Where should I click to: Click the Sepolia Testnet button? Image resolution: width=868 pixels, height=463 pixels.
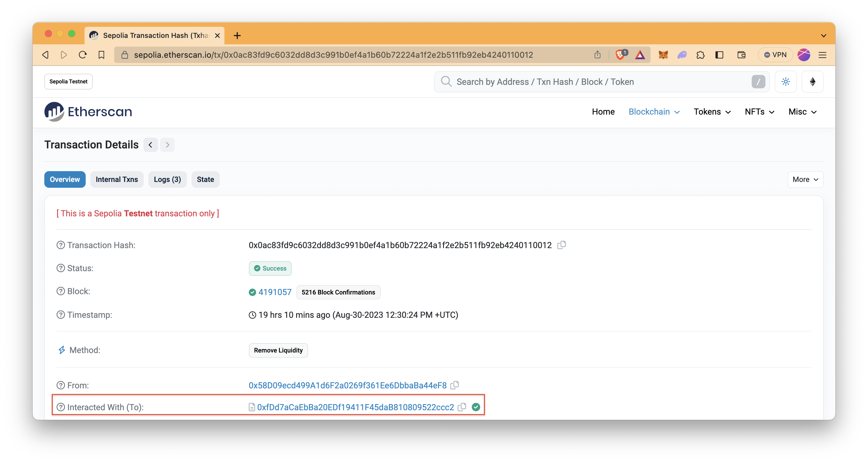point(68,82)
